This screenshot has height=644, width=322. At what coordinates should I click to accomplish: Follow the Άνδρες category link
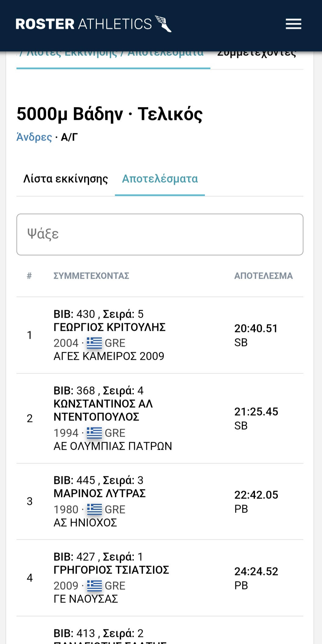pyautogui.click(x=34, y=137)
